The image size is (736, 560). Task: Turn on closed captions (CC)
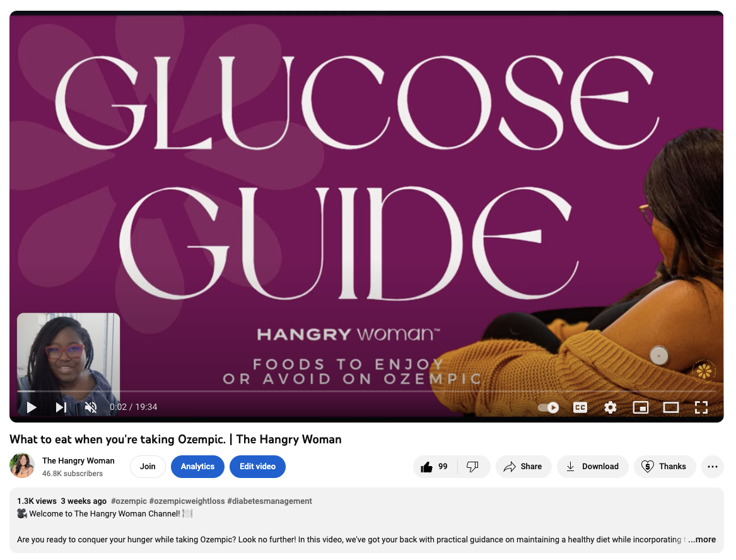coord(580,407)
